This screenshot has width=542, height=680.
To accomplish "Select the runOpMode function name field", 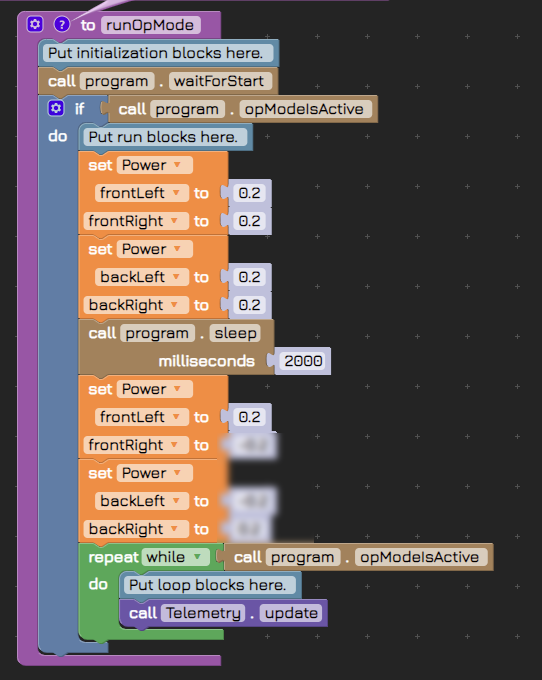I will tap(150, 25).
